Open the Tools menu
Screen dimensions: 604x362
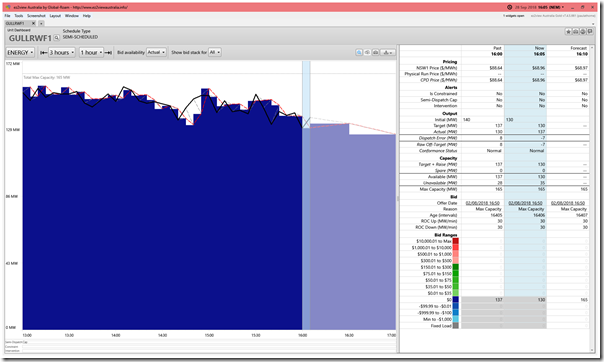point(19,16)
